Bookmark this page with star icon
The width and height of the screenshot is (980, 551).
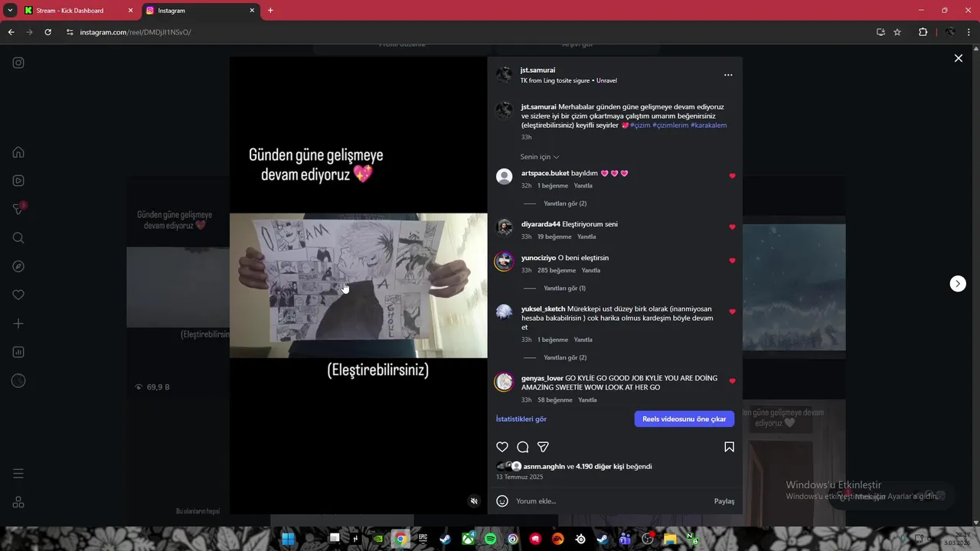click(897, 32)
